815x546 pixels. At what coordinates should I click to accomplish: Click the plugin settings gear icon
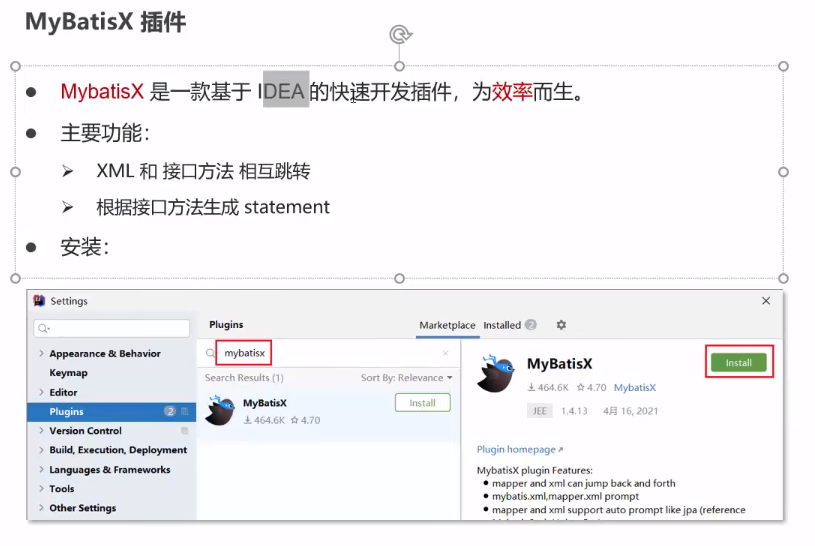[x=561, y=325]
